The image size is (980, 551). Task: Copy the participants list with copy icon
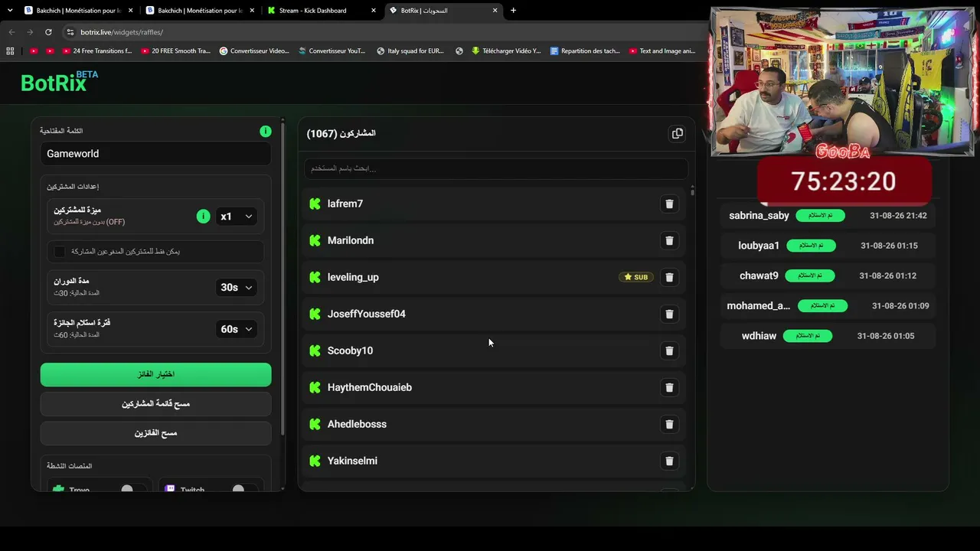(678, 134)
